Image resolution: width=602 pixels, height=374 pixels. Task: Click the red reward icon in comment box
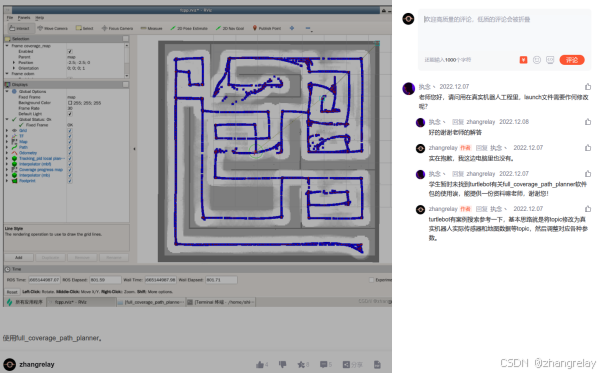pos(523,60)
